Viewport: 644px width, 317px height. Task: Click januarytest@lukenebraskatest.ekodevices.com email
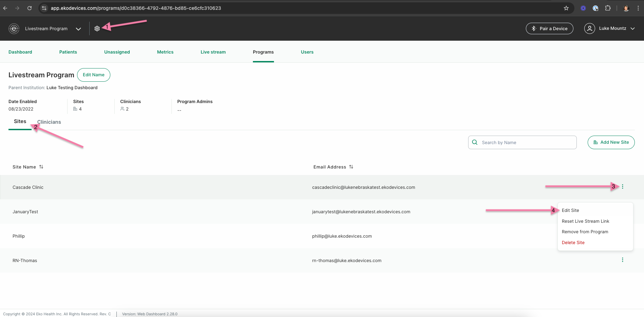[x=361, y=212]
